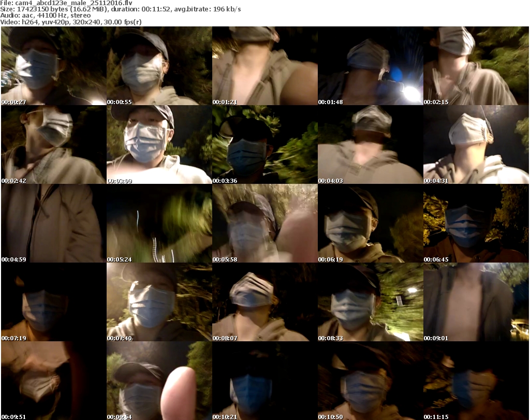The image size is (530, 420).
Task: Pick the thumbnail at 00:07:40
Action: pyautogui.click(x=159, y=302)
